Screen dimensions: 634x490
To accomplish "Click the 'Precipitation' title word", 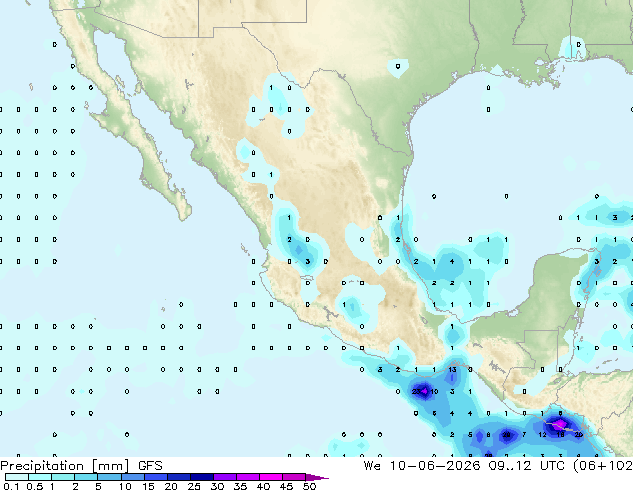I will click(x=42, y=466).
